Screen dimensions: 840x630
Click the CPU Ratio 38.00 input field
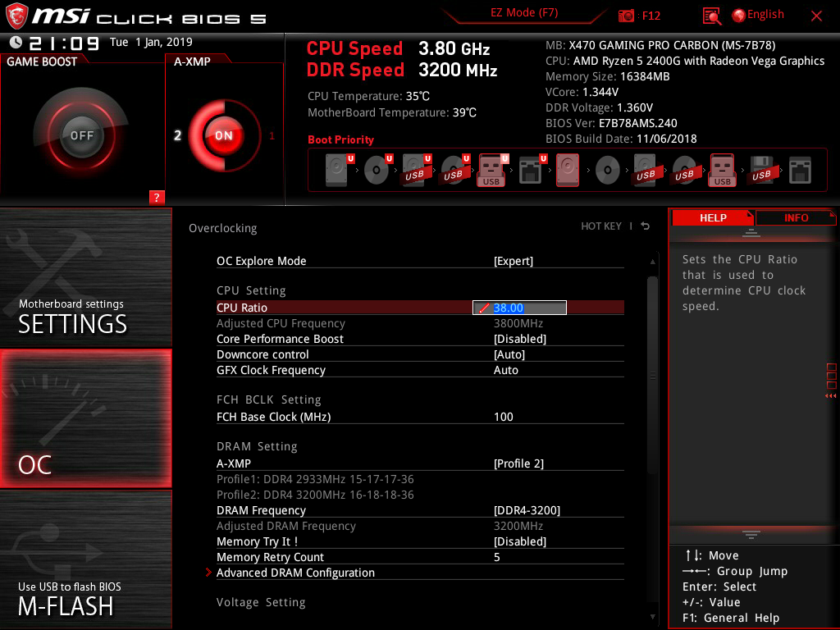(x=519, y=308)
